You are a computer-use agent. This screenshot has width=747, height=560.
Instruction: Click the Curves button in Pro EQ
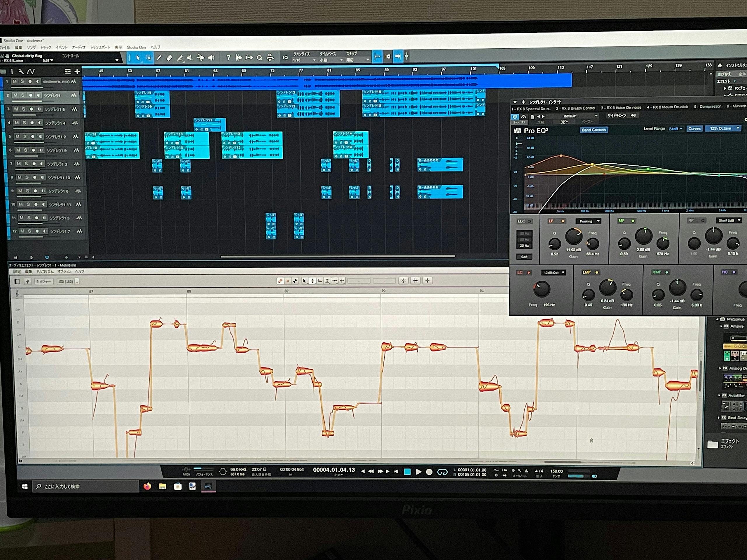694,129
